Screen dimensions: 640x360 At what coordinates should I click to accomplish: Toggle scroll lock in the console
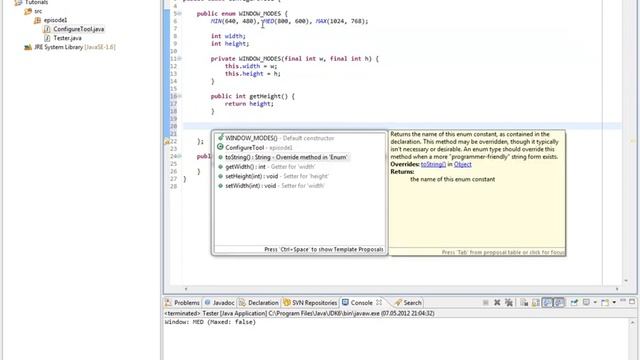point(536,302)
